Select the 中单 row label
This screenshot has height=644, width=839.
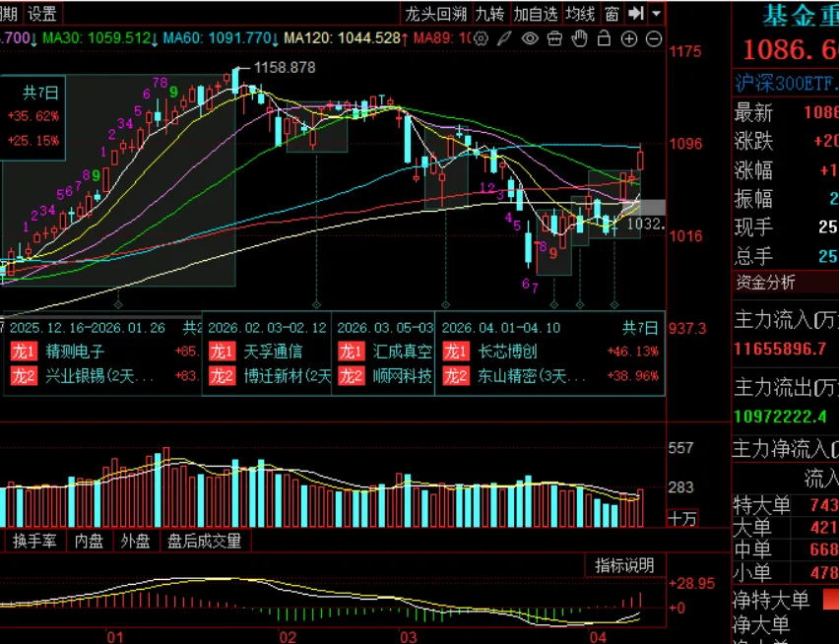pyautogui.click(x=752, y=549)
